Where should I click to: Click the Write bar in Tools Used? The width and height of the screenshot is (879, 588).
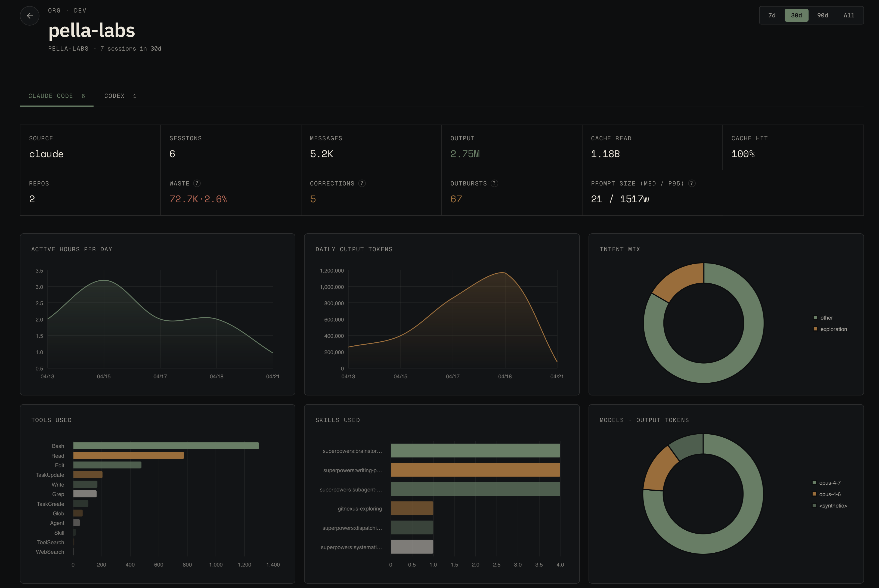(x=85, y=484)
